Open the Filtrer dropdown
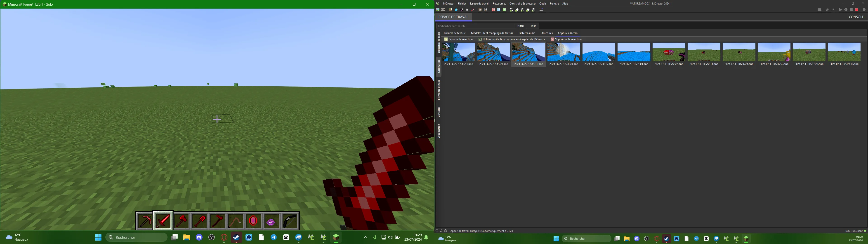 click(521, 26)
